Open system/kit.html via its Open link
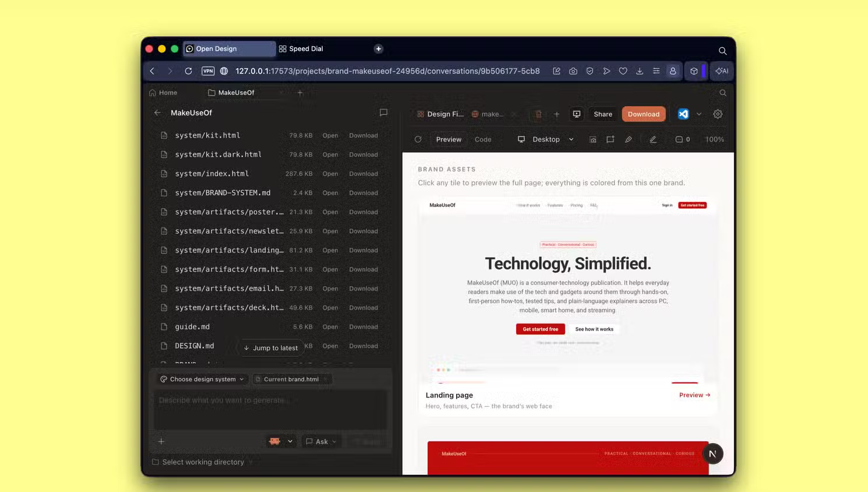Image resolution: width=868 pixels, height=492 pixels. coord(330,135)
